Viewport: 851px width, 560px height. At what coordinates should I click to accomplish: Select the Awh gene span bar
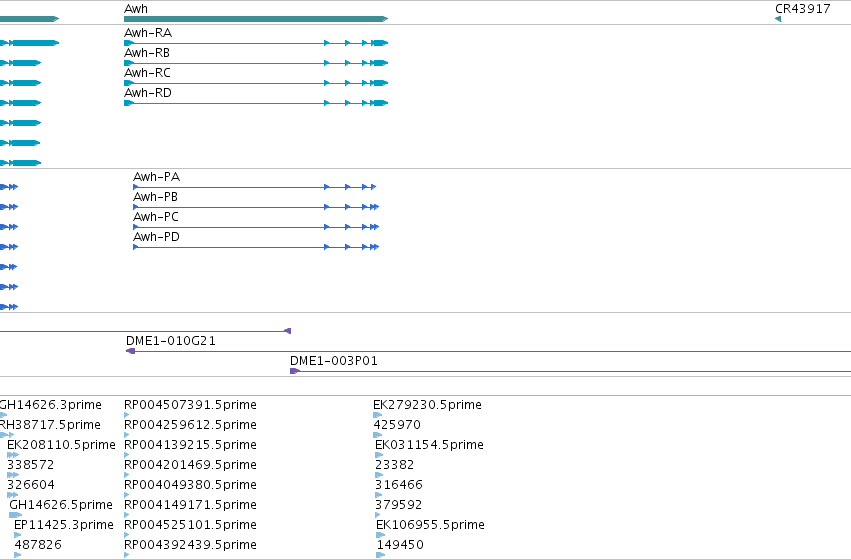point(256,19)
